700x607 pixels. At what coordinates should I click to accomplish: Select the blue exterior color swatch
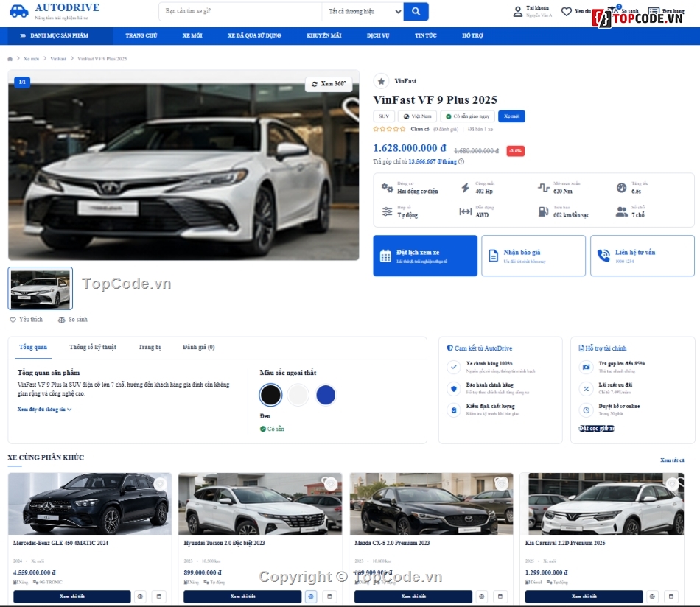tap(326, 395)
